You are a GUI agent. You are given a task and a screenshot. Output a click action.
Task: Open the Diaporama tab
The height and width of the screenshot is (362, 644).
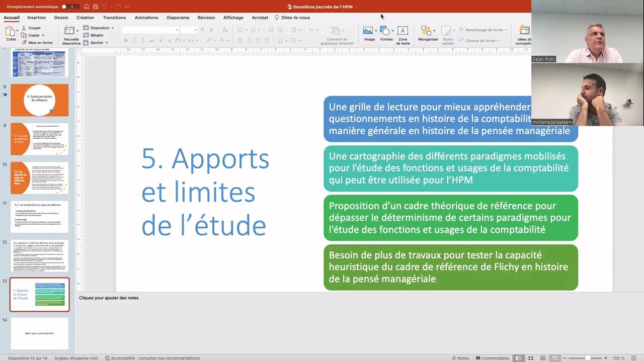(178, 18)
